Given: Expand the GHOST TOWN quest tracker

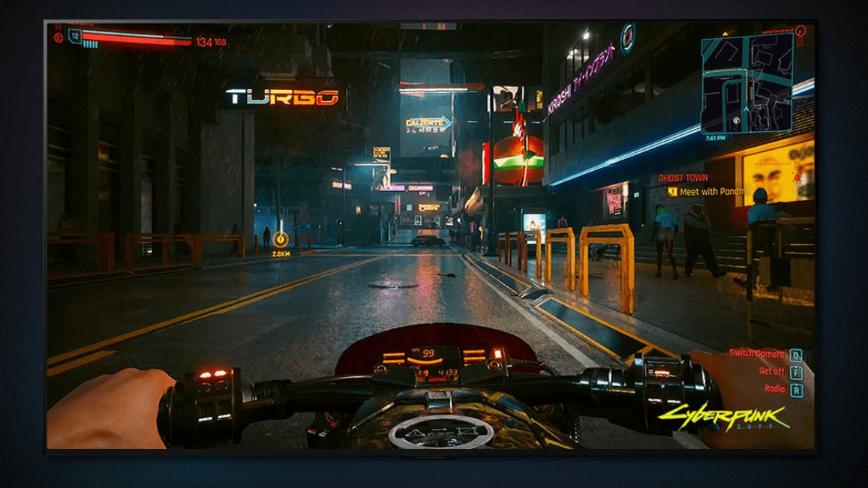Looking at the screenshot, I should point(683,178).
